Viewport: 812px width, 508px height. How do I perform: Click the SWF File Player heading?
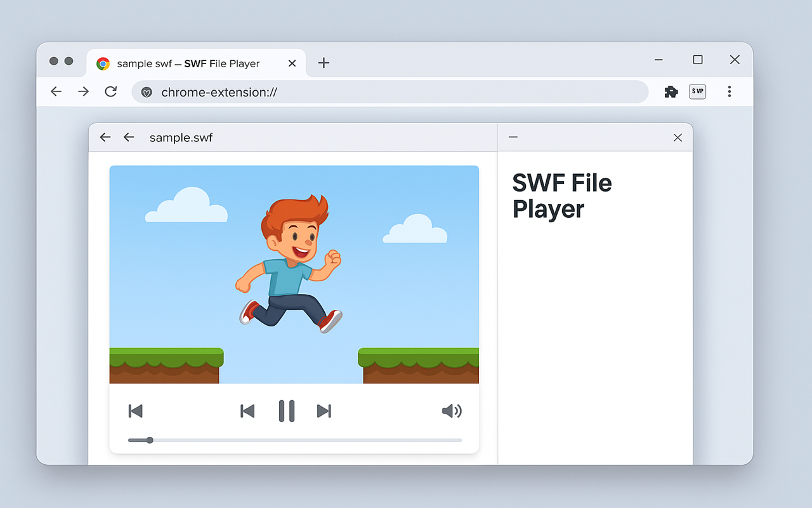pos(561,196)
